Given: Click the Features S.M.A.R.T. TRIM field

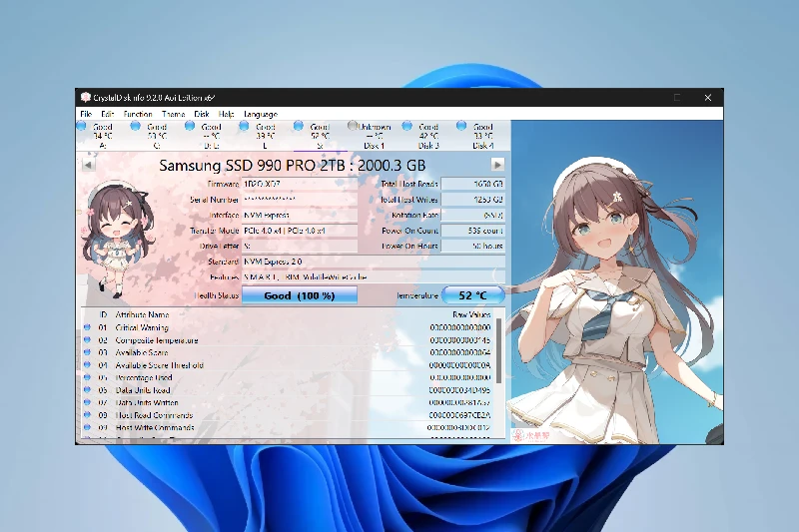Looking at the screenshot, I should [x=373, y=276].
